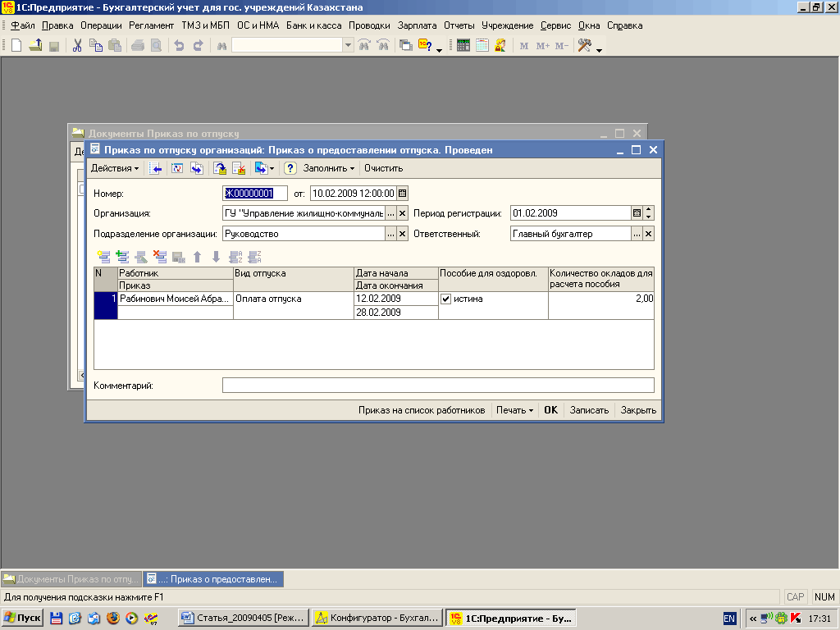Click the Записать button
The width and height of the screenshot is (840, 630).
589,410
